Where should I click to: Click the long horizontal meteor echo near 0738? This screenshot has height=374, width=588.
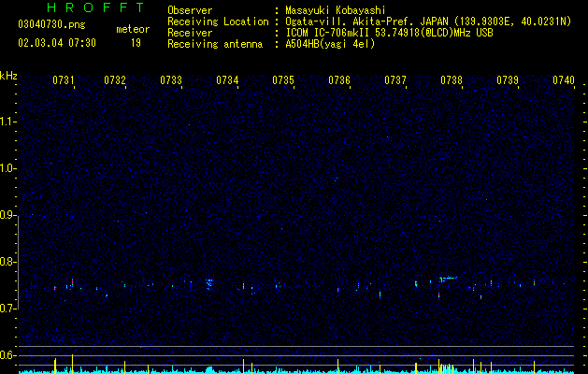449,279
